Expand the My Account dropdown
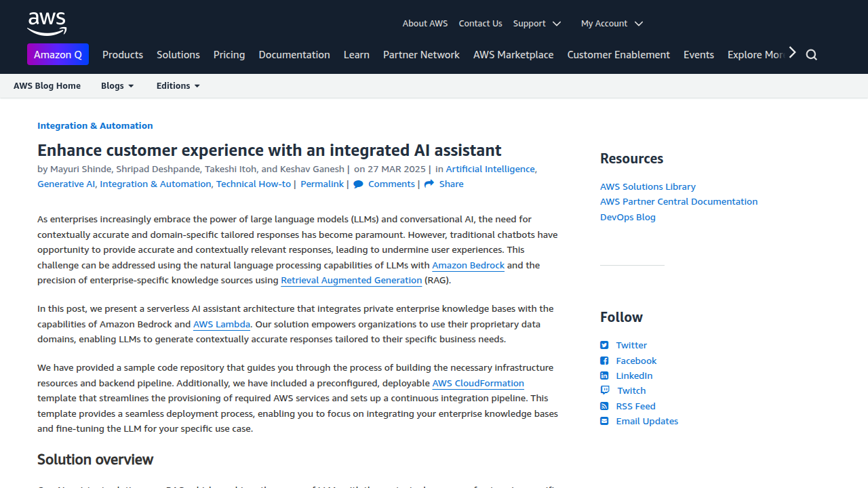Viewport: 868px width, 488px height. click(612, 23)
